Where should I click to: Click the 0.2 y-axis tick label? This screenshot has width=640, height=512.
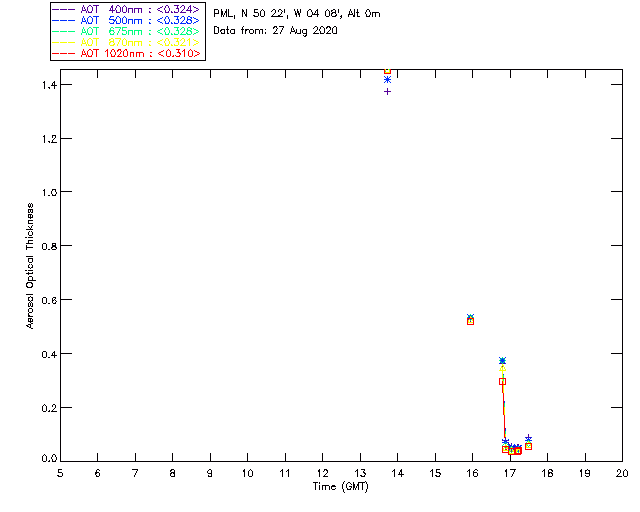pyautogui.click(x=49, y=407)
